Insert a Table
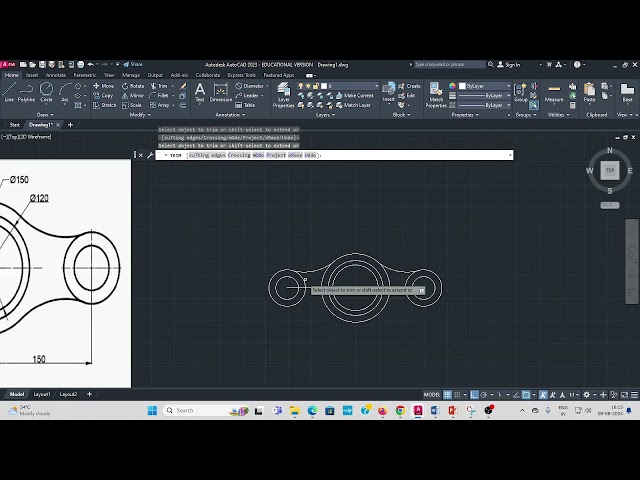The image size is (640, 480). pyautogui.click(x=245, y=105)
